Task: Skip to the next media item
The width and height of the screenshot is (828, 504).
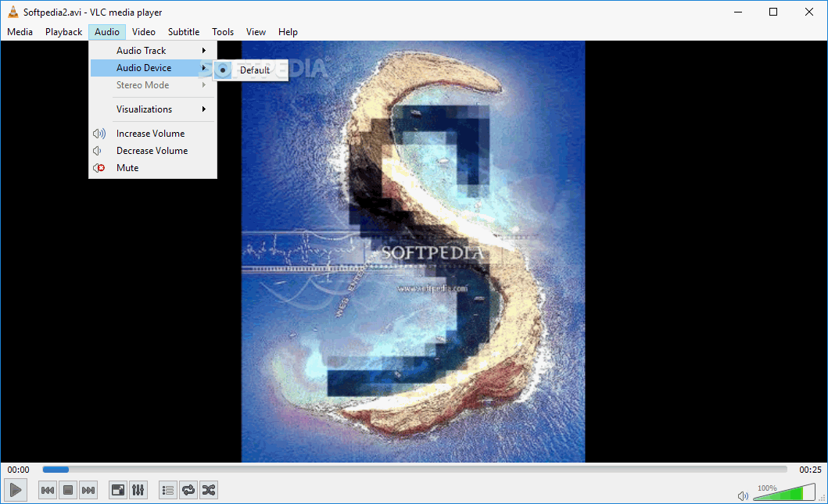Action: pyautogui.click(x=88, y=490)
